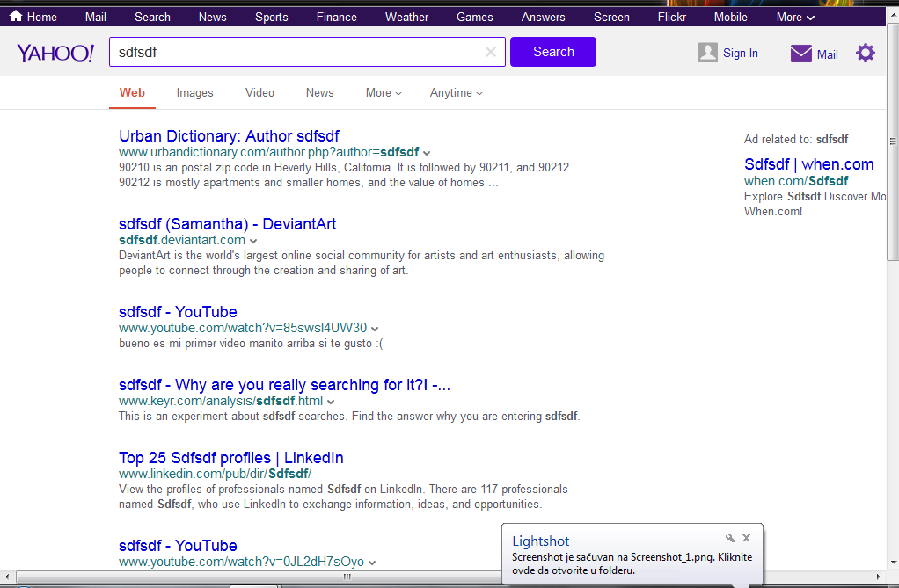
Task: Switch to the Video tab
Action: 259,93
